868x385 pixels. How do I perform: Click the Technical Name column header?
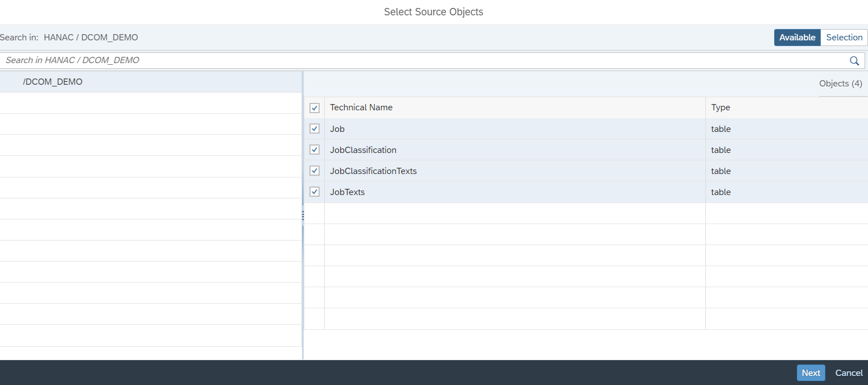click(361, 107)
